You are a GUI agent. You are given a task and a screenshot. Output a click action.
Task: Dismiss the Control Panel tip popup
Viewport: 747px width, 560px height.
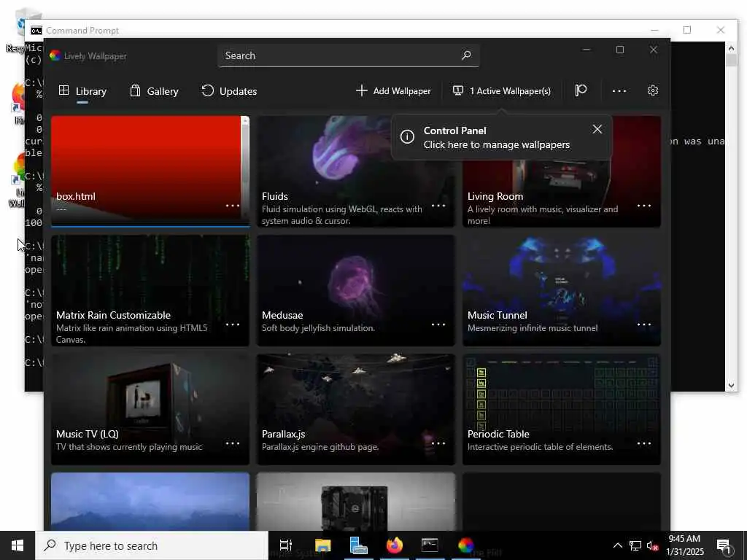click(x=597, y=129)
